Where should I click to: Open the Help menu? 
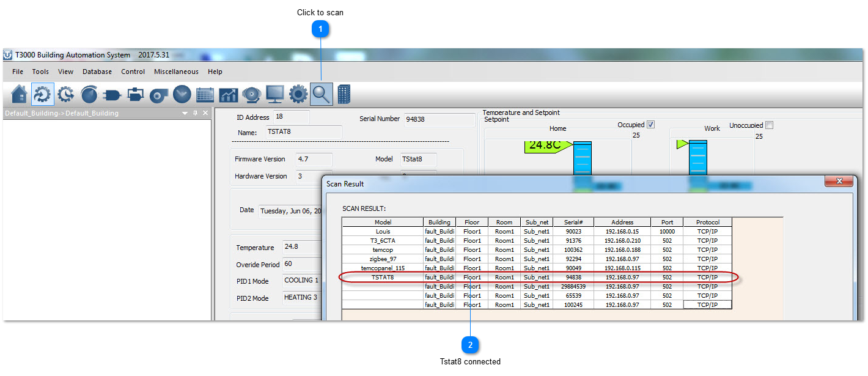(x=215, y=72)
